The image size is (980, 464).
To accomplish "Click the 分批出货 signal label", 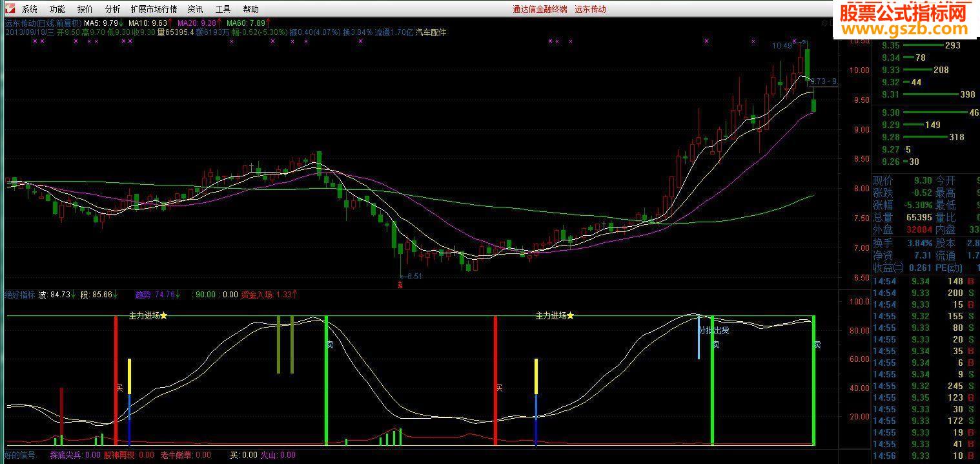I will coord(714,330).
